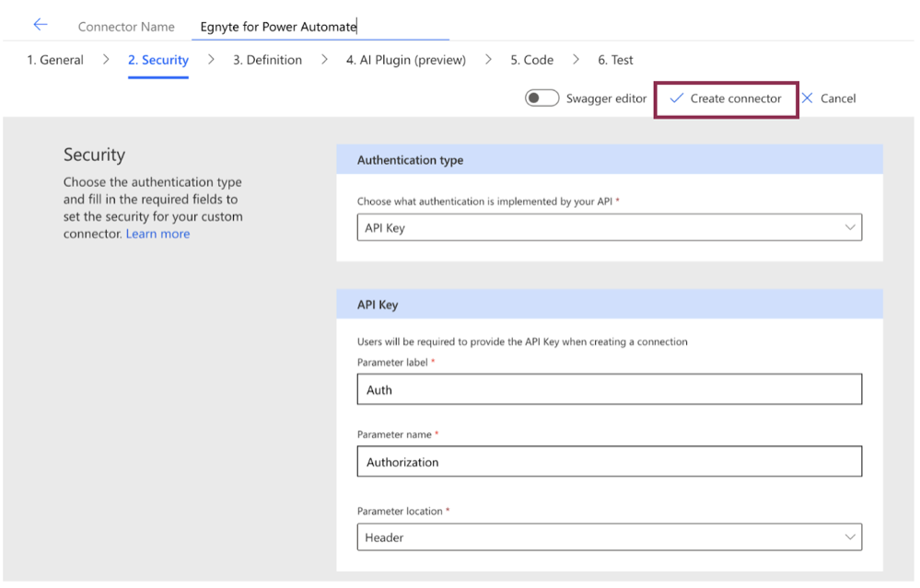Click chevron between Code and Test steps
Viewport: 920px width, 588px height.
(x=576, y=59)
